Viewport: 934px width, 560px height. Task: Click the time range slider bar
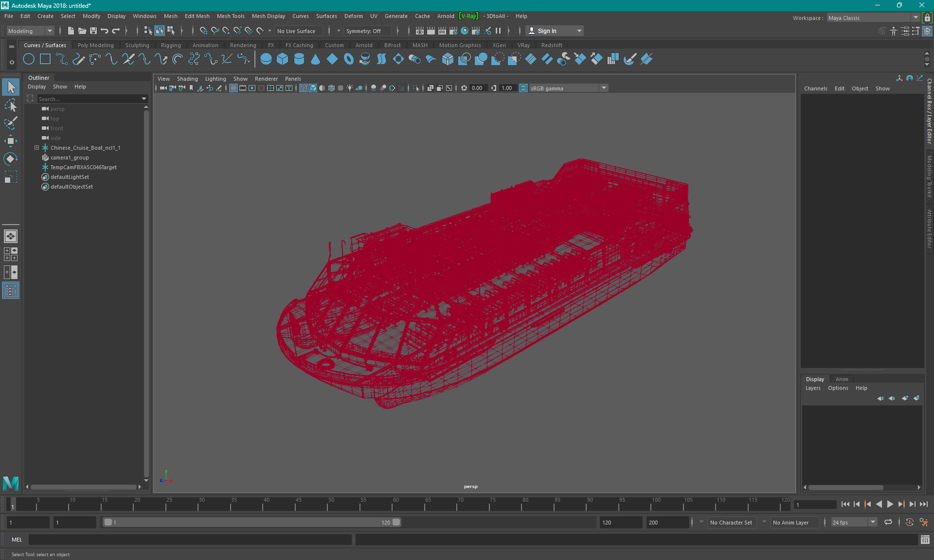point(252,523)
